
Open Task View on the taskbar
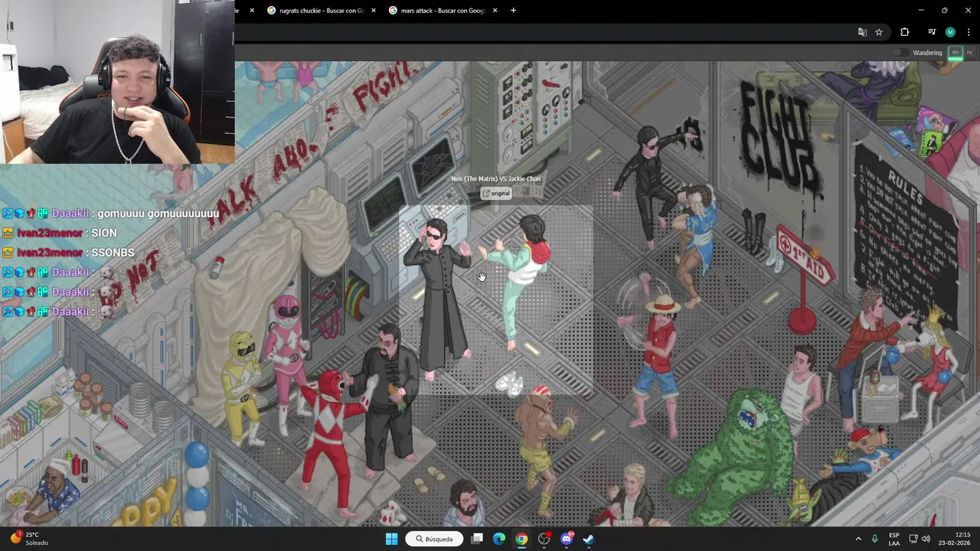(x=477, y=539)
